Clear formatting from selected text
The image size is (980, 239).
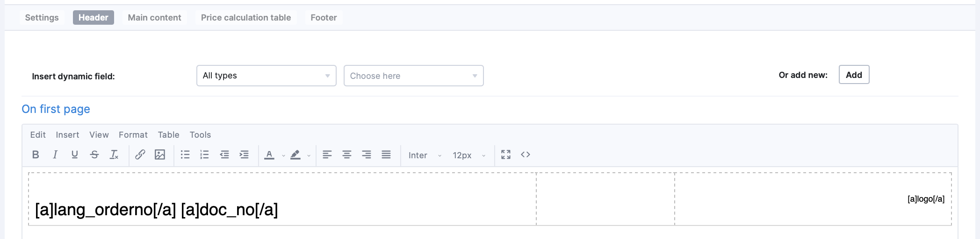click(114, 155)
